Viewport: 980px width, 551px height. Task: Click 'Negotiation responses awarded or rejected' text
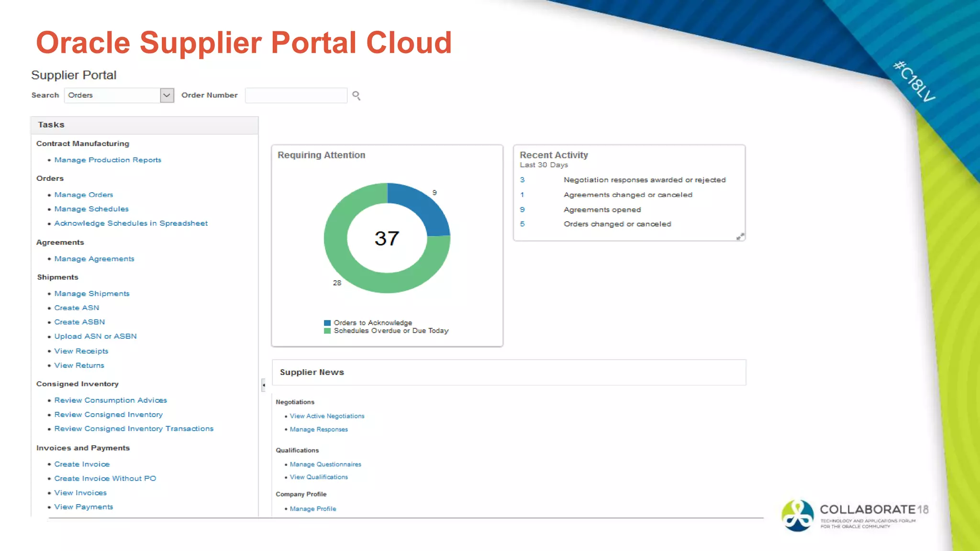coord(645,180)
